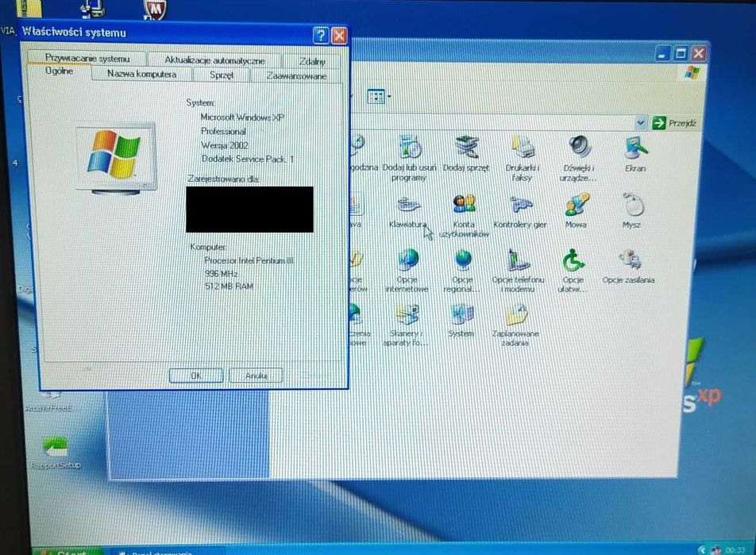The height and width of the screenshot is (555, 756).
Task: Click the Przejdź go button
Action: [674, 123]
